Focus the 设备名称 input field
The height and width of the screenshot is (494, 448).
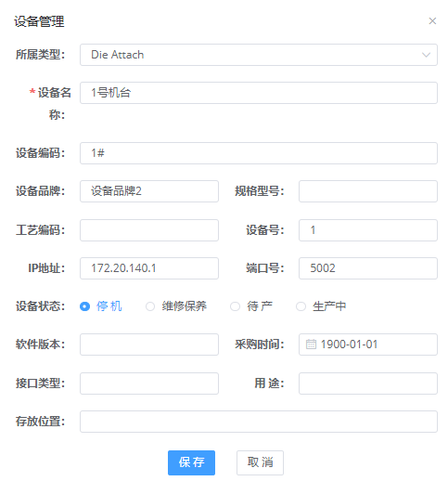click(259, 93)
